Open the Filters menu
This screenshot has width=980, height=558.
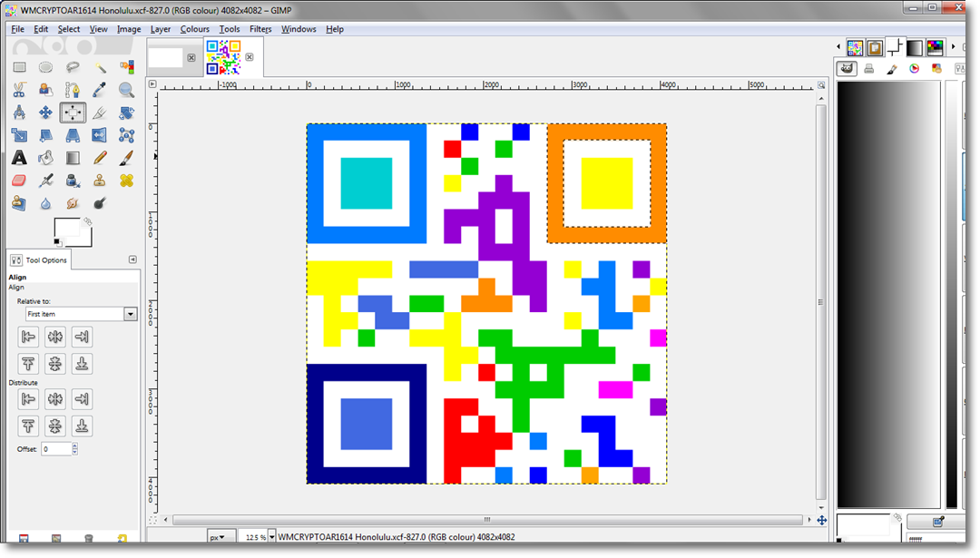click(260, 29)
